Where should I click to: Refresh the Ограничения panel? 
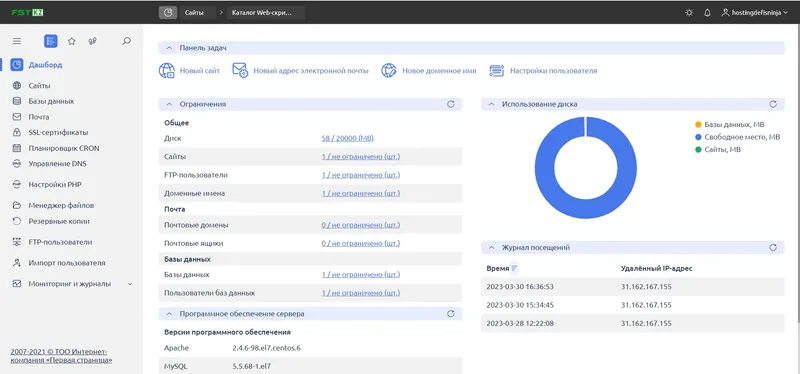[451, 104]
